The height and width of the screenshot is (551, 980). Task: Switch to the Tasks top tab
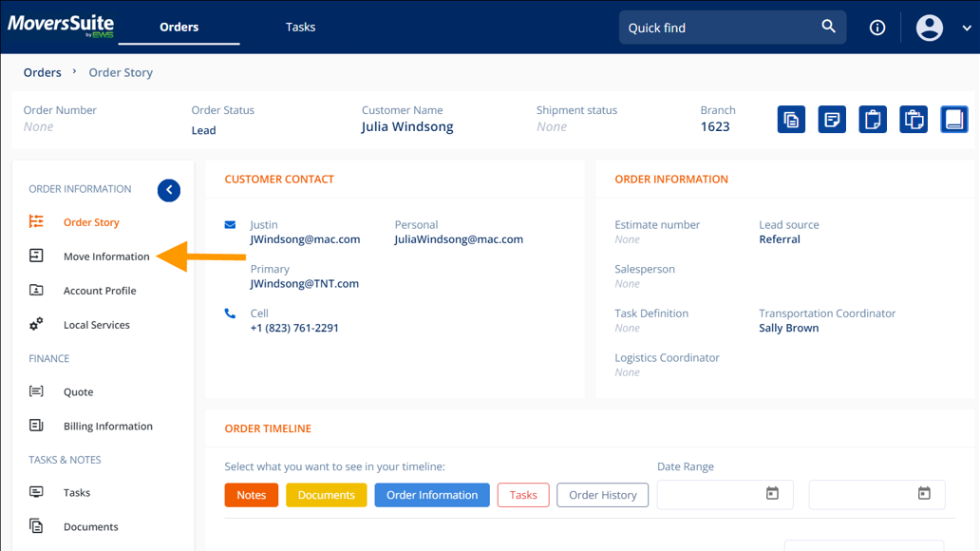300,27
